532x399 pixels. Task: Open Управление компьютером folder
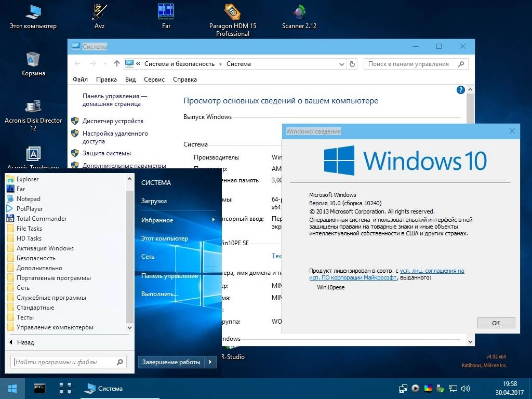click(66, 327)
